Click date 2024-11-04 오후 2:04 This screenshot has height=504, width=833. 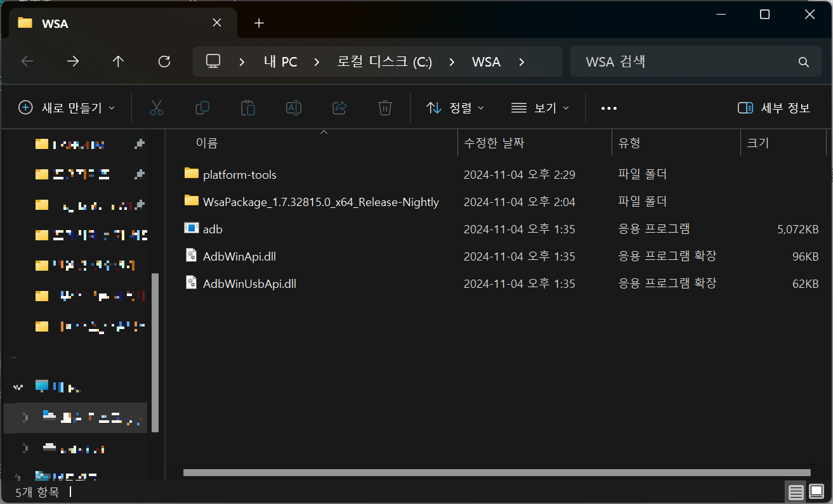pos(519,202)
